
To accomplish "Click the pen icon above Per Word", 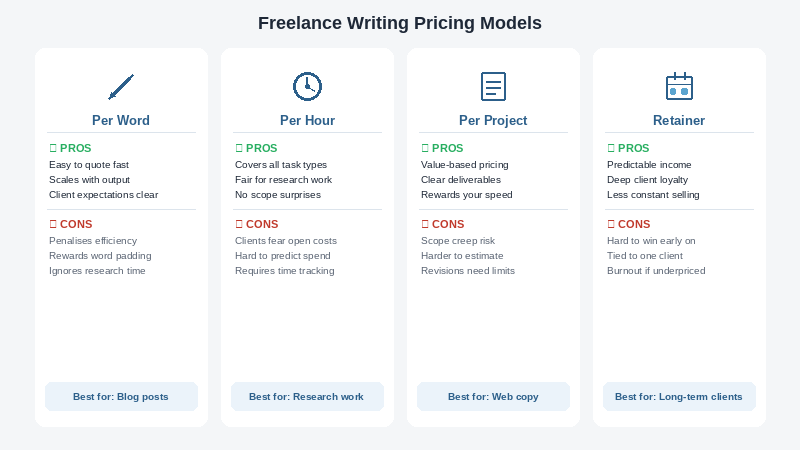I will coord(121,86).
